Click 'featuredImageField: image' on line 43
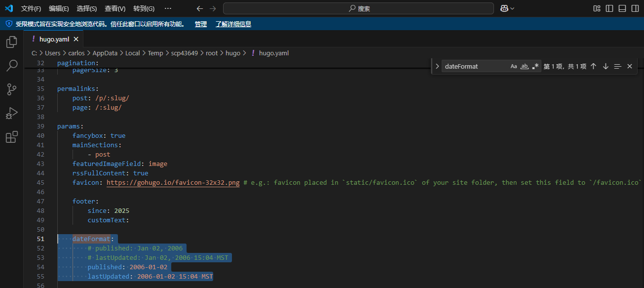 (120, 164)
